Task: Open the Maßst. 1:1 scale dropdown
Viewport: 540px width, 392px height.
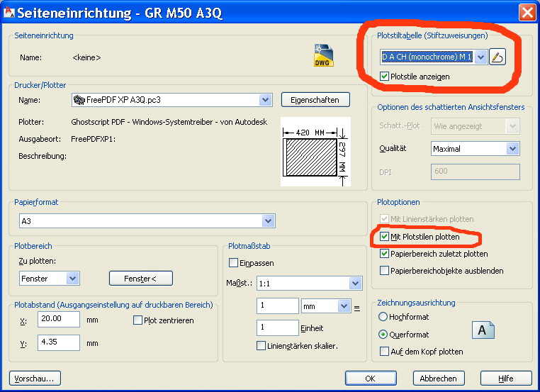Action: click(x=356, y=284)
